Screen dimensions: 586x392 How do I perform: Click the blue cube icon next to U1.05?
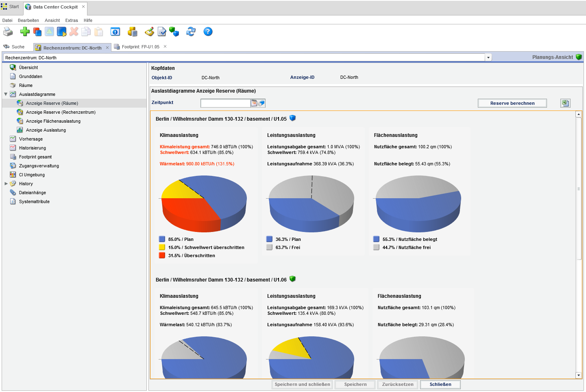tap(292, 118)
